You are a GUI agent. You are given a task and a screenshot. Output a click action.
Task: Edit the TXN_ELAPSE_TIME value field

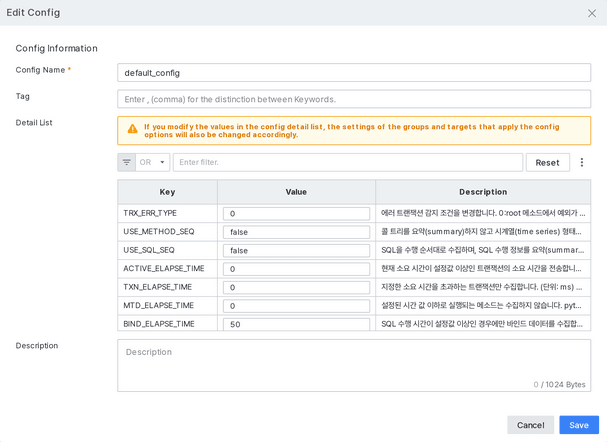(x=296, y=287)
